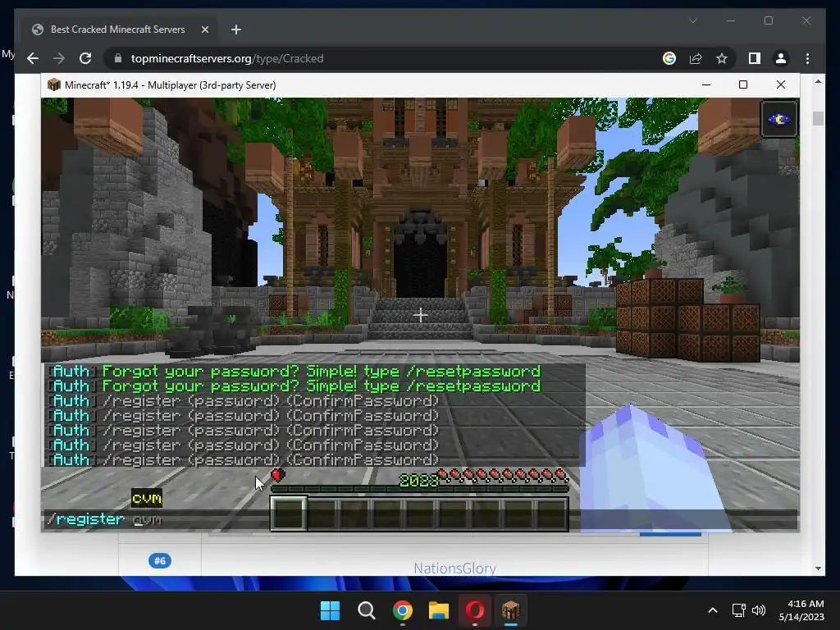Open taskbar Search
The height and width of the screenshot is (630, 840).
(x=367, y=610)
